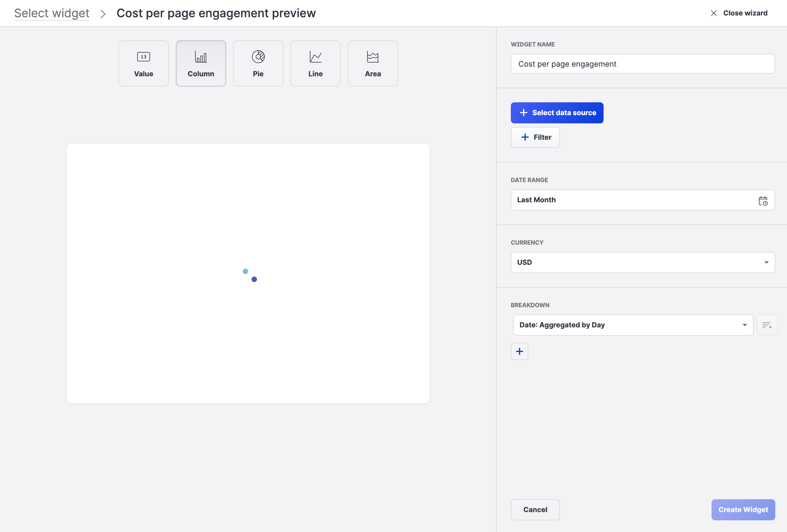Click the chart preview loading area
Screen dimensions: 787x532
coord(248,273)
